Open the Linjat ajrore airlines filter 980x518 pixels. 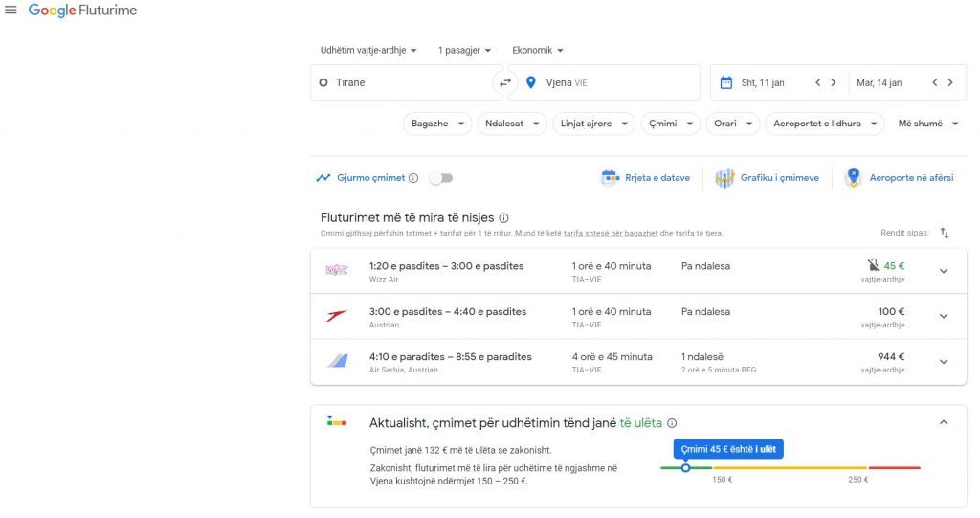[593, 124]
